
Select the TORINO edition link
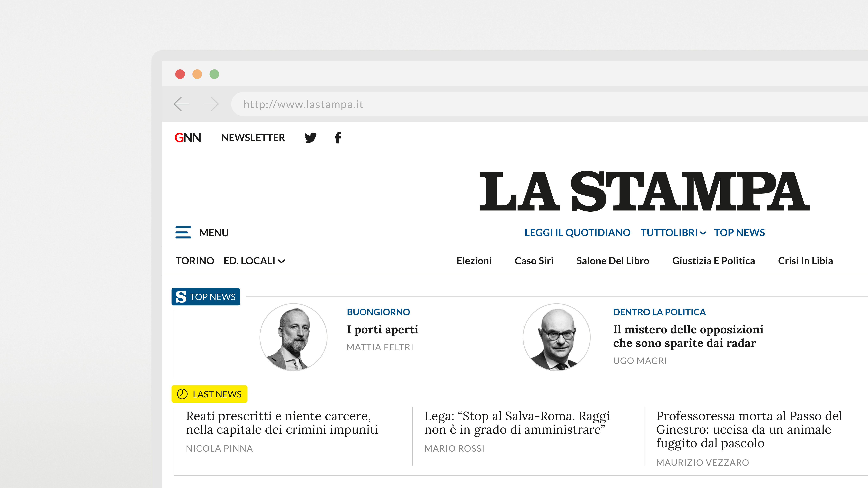click(x=195, y=261)
